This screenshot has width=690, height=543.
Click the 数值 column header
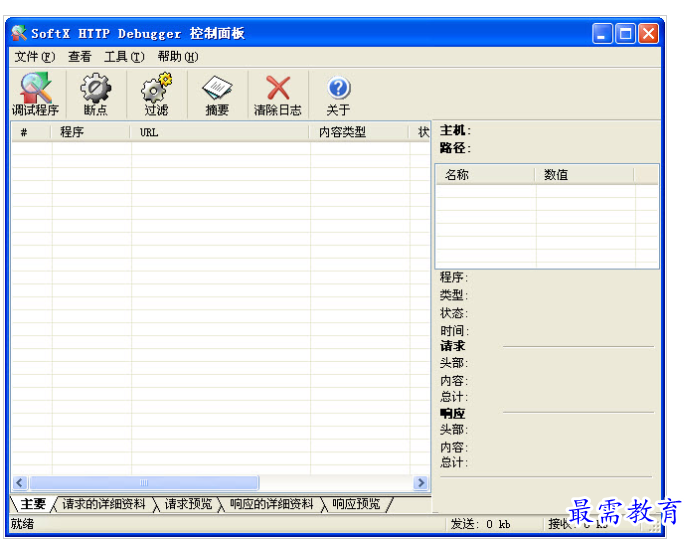pyautogui.click(x=584, y=175)
